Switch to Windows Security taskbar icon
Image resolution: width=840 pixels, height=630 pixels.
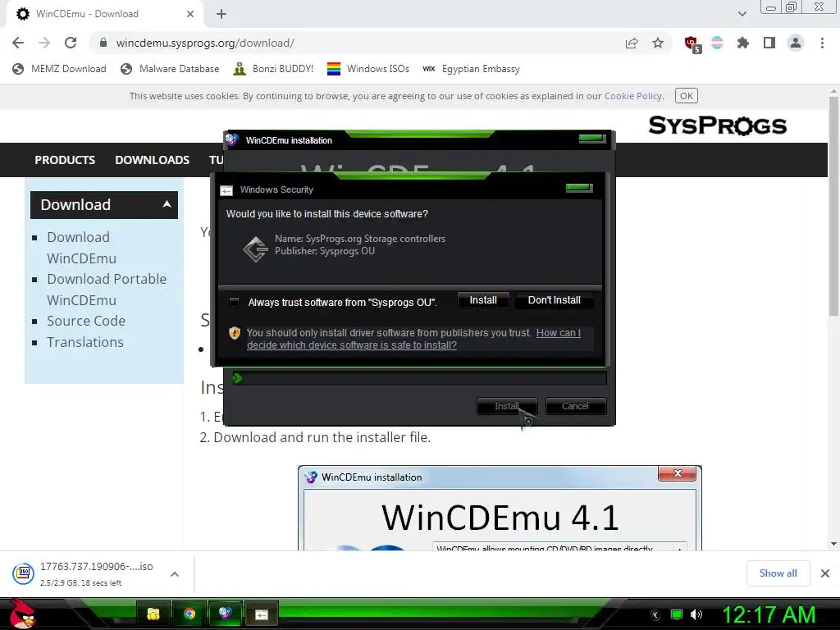[262, 614]
